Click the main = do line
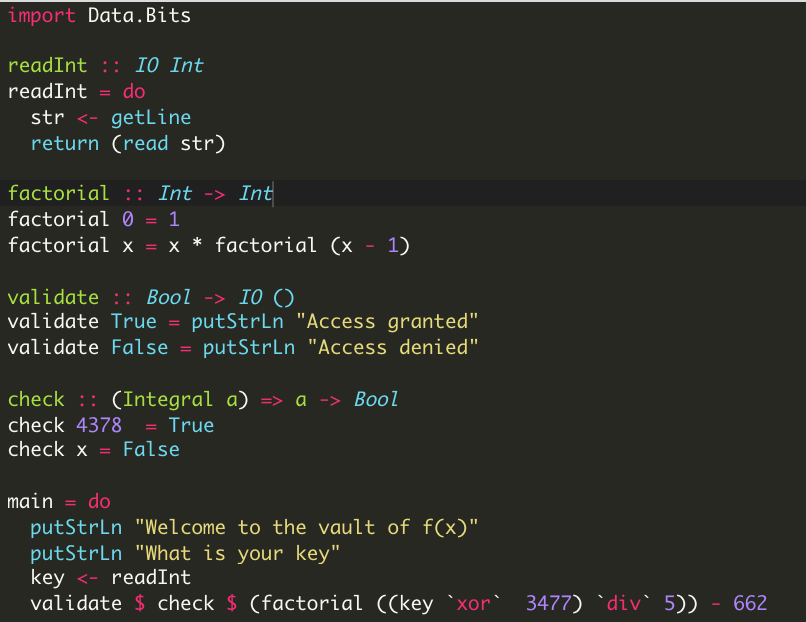 pyautogui.click(x=60, y=501)
